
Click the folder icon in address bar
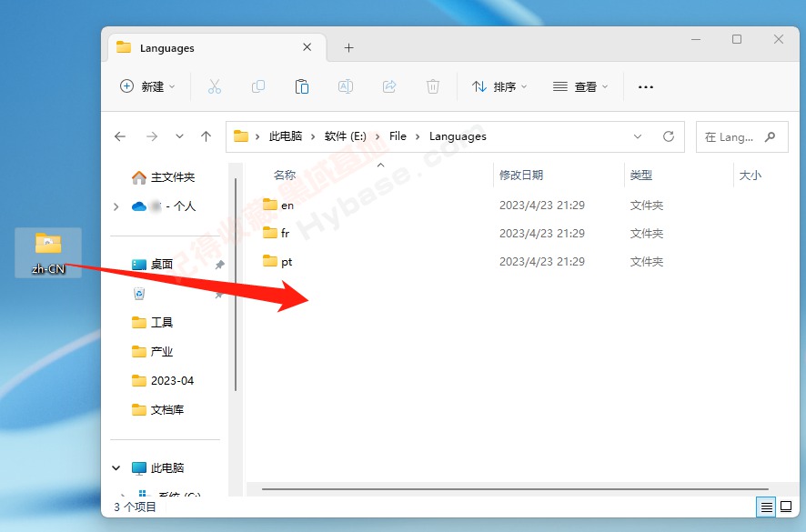pos(240,136)
